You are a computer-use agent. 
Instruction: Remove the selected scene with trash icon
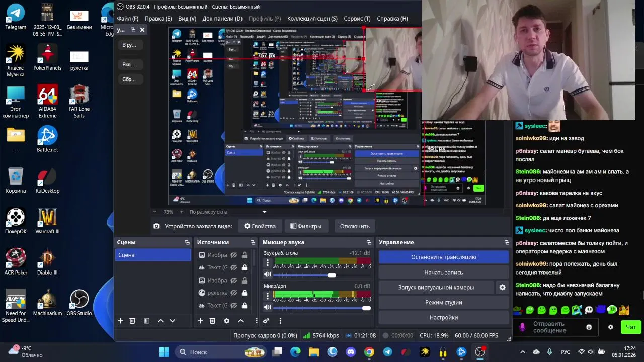pyautogui.click(x=132, y=321)
